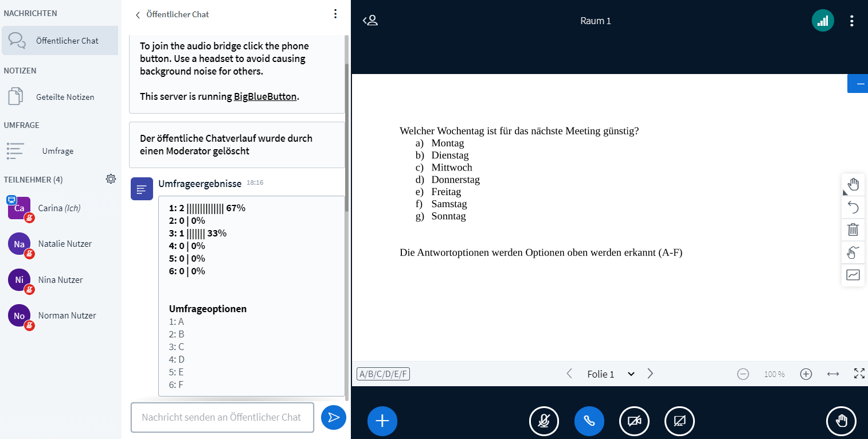The image size is (868, 439).
Task: Raise your hand
Action: point(841,421)
